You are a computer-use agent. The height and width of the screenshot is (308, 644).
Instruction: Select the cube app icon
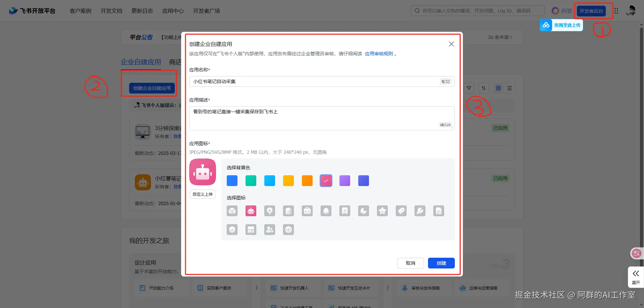tap(232, 211)
